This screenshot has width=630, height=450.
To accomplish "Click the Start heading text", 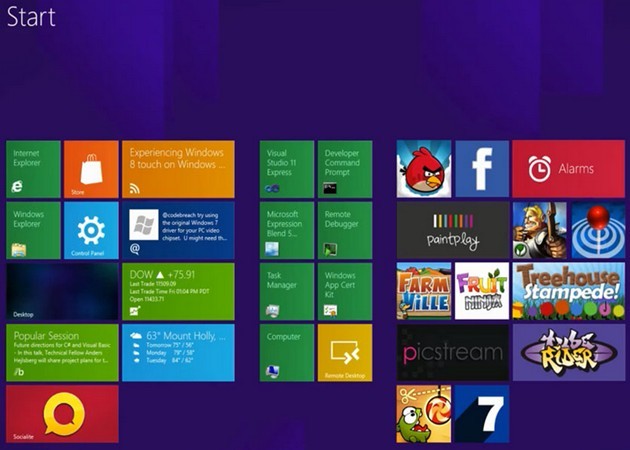I will (31, 17).
